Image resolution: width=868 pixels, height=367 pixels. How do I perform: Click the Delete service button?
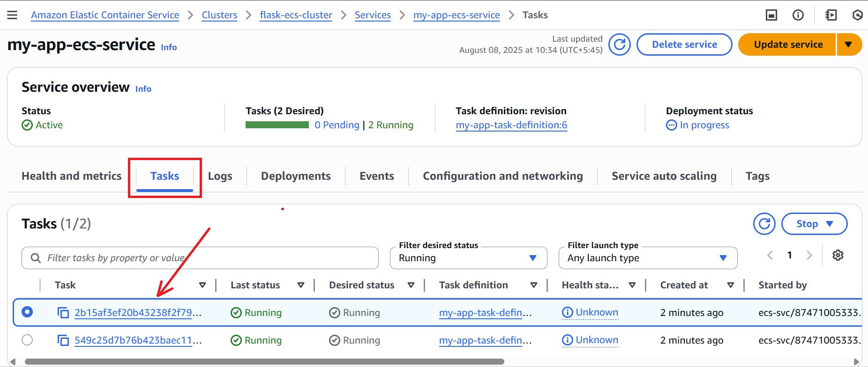[x=684, y=44]
